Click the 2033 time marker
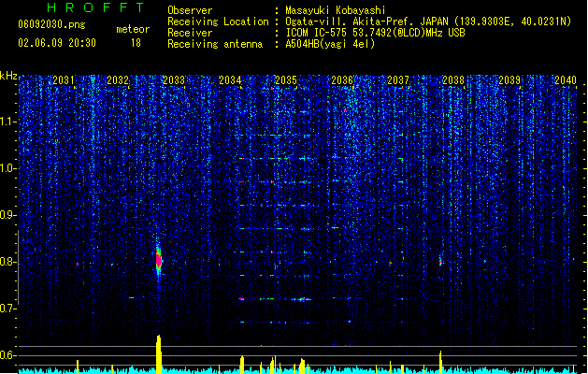Image resolution: width=588 pixels, height=374 pixels. (174, 80)
